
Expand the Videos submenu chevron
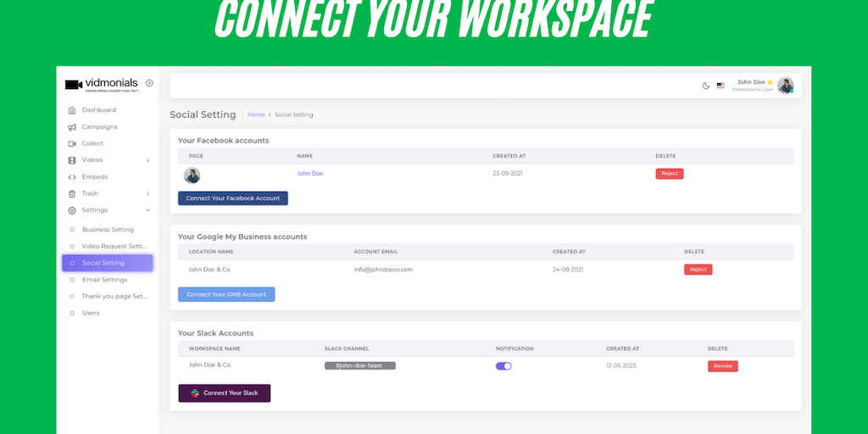147,160
